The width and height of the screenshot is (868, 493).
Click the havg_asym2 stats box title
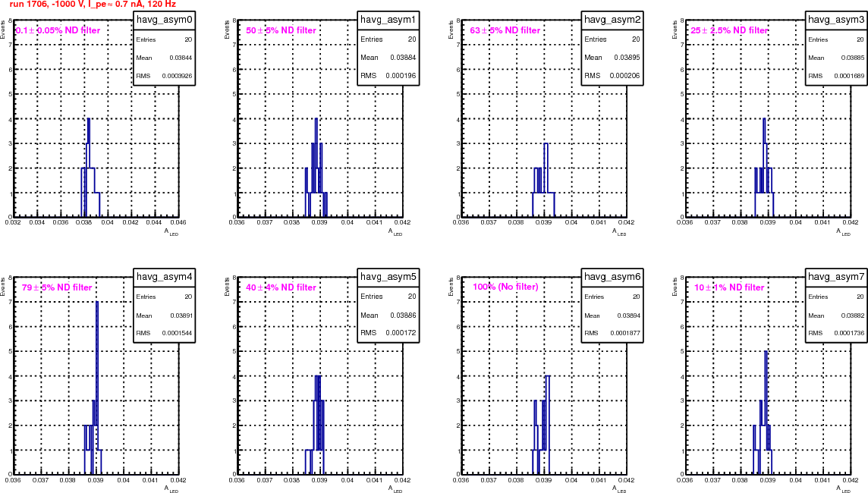tap(612, 20)
